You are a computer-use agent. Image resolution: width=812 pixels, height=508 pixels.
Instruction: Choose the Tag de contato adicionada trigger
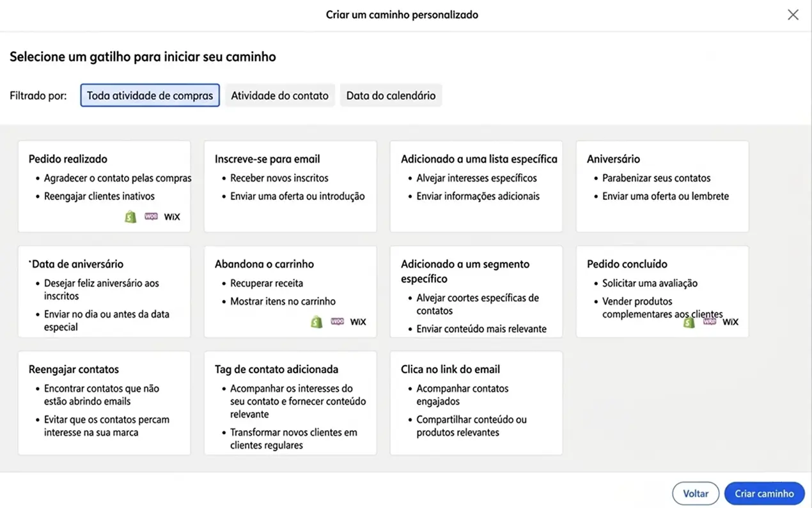click(290, 403)
